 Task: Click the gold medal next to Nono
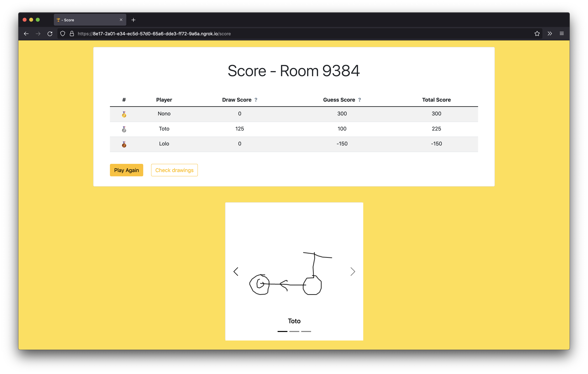tap(124, 114)
